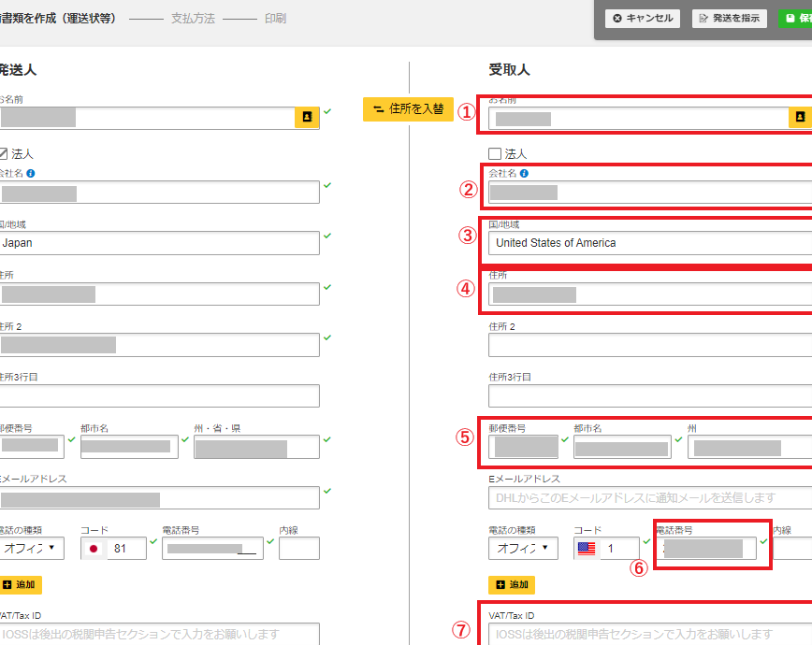The height and width of the screenshot is (645, 812).
Task: Click sender company name info icon
Action: click(x=31, y=174)
